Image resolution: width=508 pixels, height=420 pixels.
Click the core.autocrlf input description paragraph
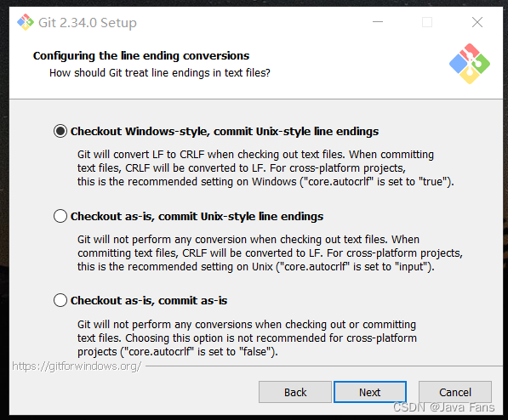(x=270, y=253)
